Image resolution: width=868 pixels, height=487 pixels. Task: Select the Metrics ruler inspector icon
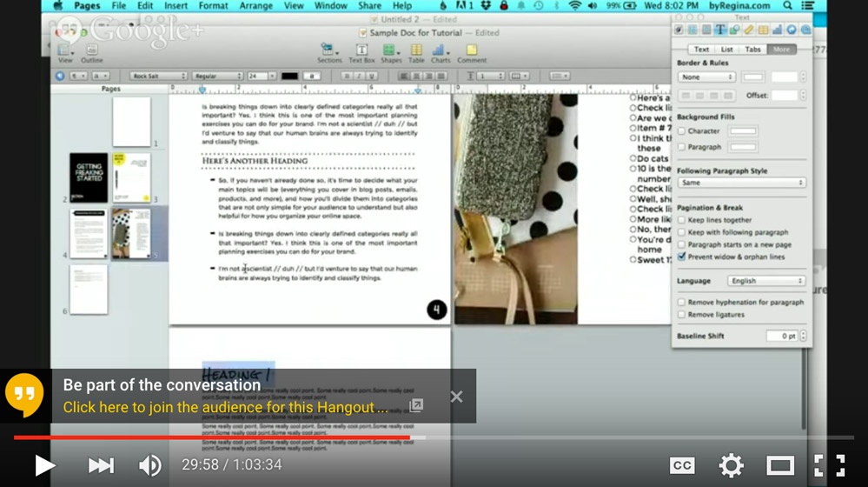coord(749,30)
